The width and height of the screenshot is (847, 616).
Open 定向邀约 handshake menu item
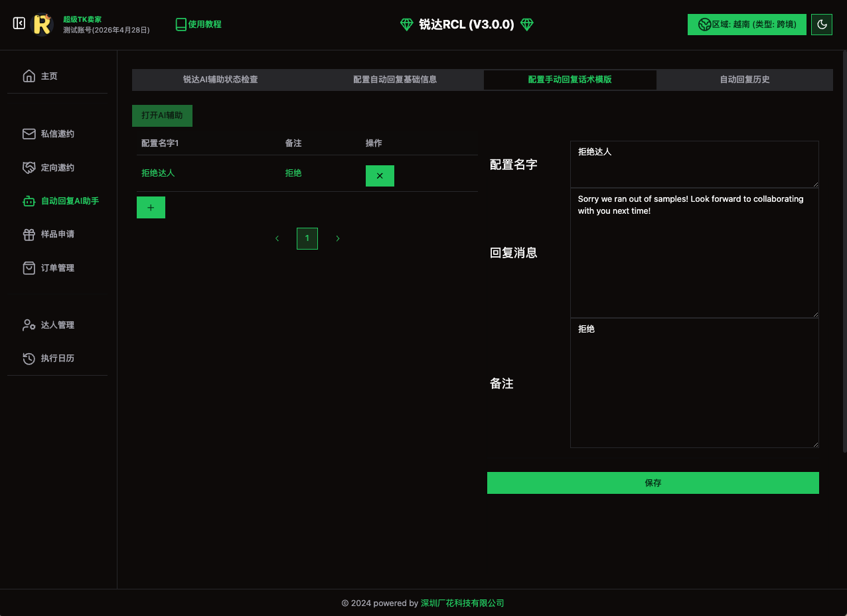point(57,168)
